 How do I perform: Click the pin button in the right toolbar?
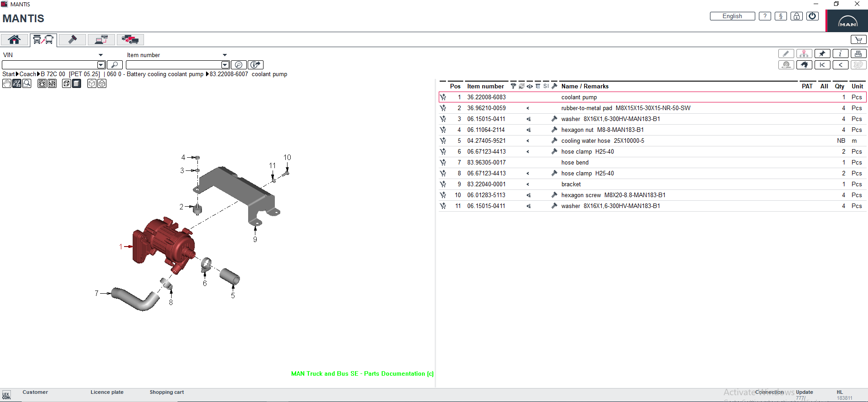coord(822,53)
